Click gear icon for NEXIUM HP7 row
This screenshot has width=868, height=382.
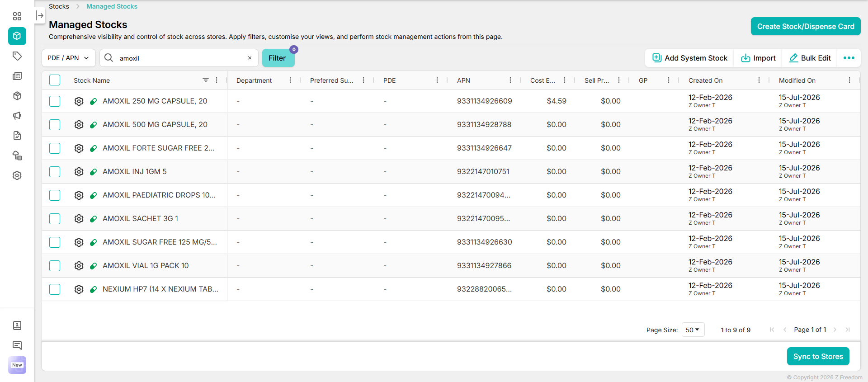tap(79, 289)
